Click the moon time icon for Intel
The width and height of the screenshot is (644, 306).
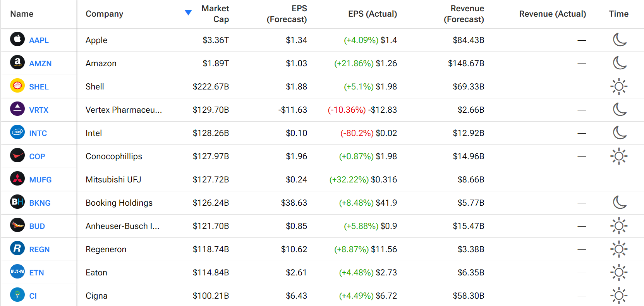pyautogui.click(x=619, y=132)
